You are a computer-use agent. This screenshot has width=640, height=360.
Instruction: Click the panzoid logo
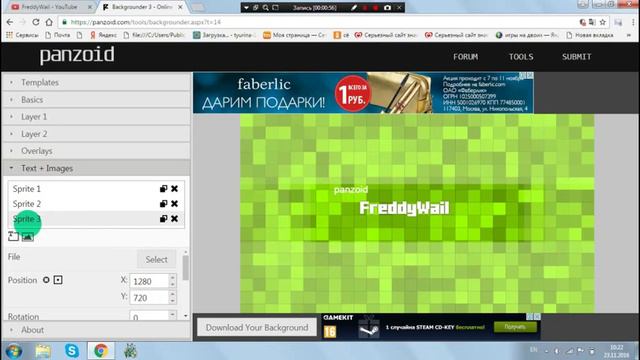[x=77, y=56]
